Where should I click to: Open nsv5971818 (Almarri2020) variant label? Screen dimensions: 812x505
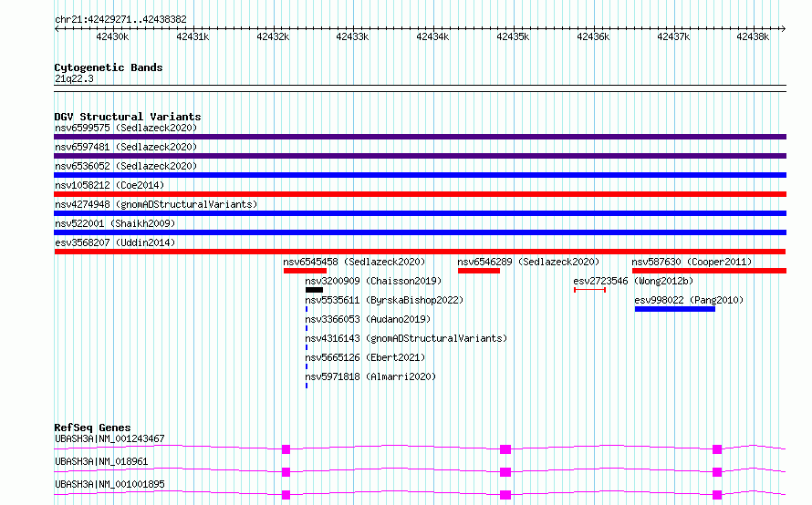tap(370, 376)
